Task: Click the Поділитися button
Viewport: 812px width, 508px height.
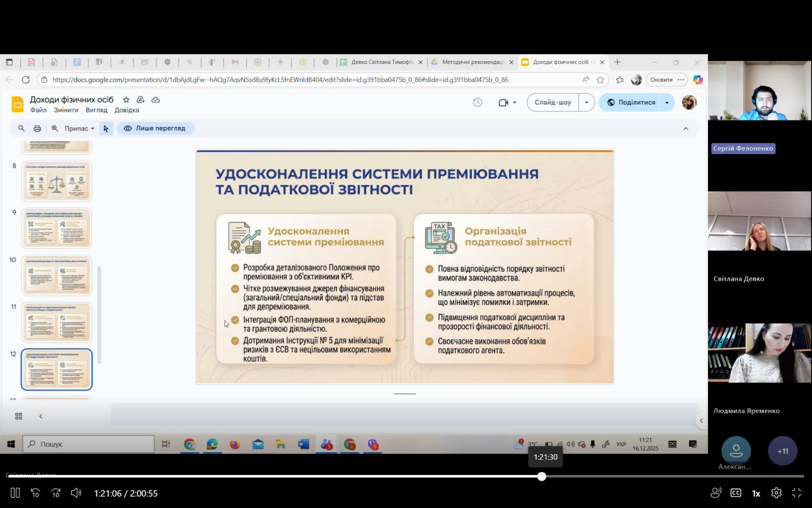Action: pos(631,103)
